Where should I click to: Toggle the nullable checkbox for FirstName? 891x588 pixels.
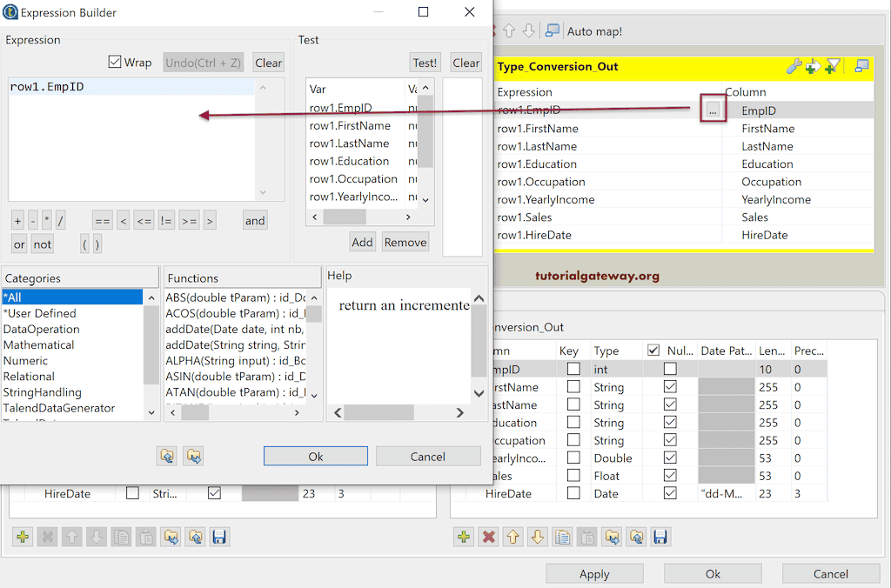click(671, 387)
